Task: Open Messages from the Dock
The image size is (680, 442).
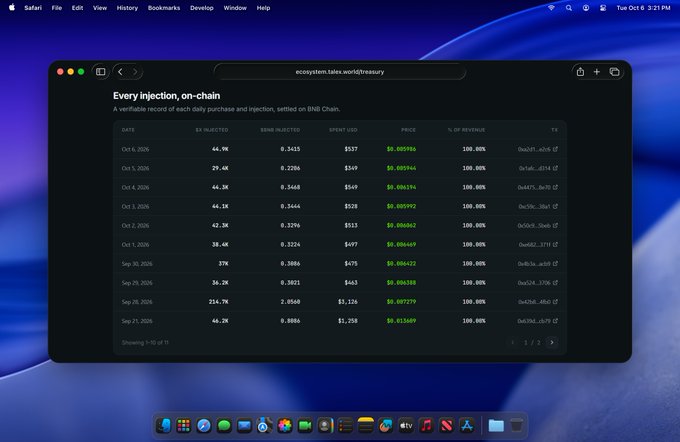Action: point(224,426)
